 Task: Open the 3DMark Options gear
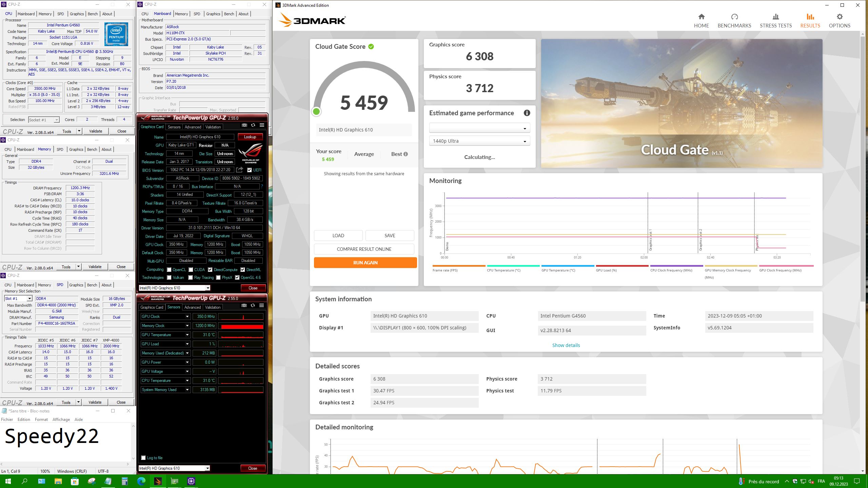pyautogui.click(x=840, y=21)
